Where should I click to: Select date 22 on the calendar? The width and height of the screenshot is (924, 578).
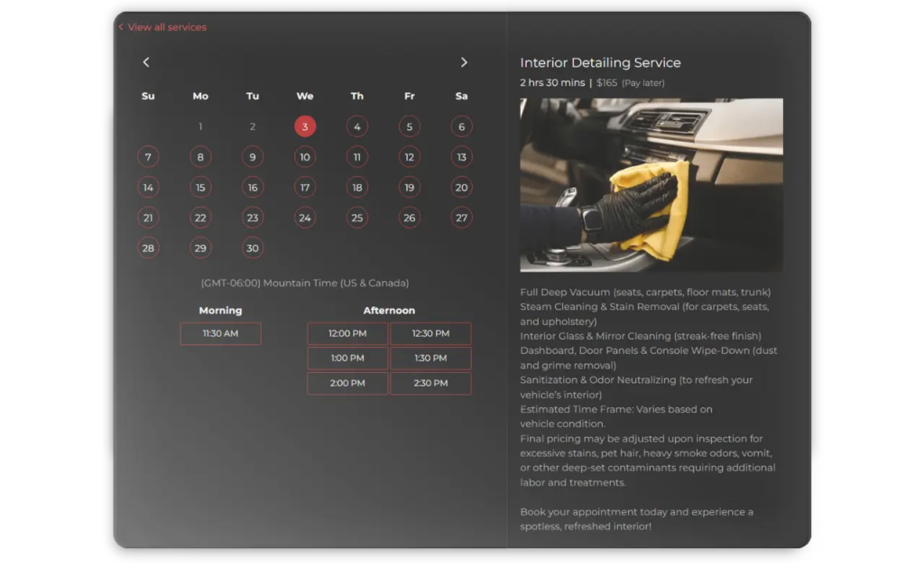[200, 218]
